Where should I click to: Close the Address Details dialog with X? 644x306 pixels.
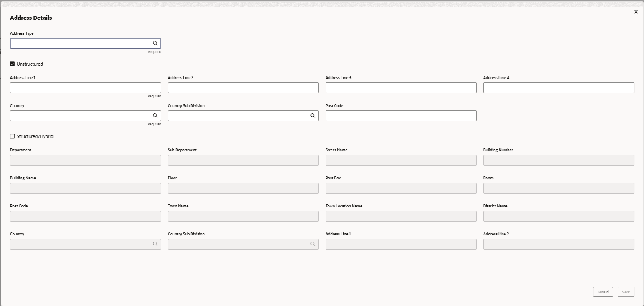click(x=636, y=12)
